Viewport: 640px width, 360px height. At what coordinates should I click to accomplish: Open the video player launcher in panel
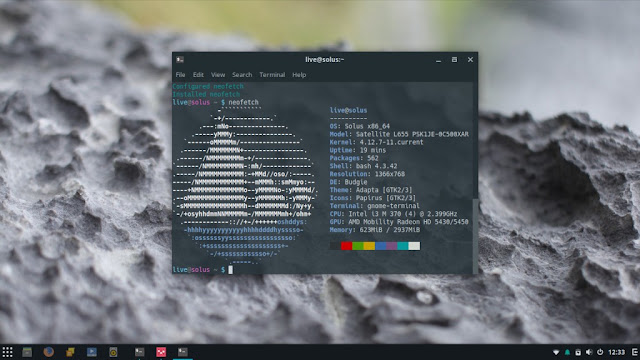(92, 352)
